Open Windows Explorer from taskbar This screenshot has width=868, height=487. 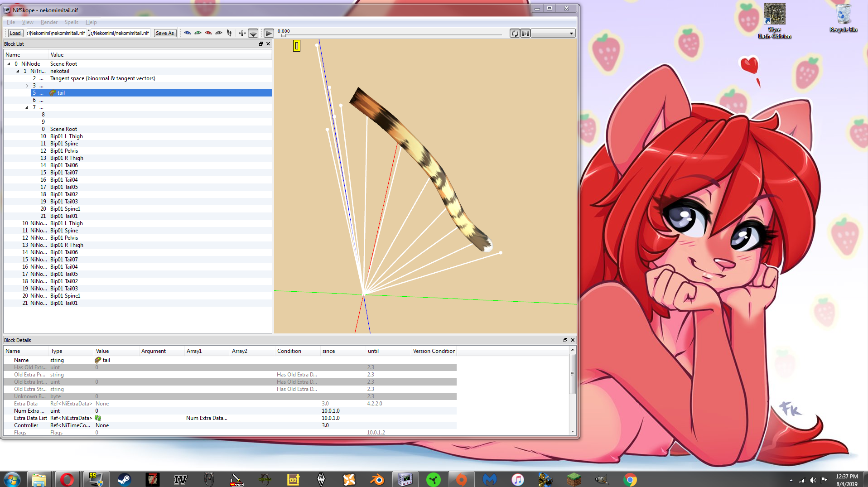click(39, 479)
